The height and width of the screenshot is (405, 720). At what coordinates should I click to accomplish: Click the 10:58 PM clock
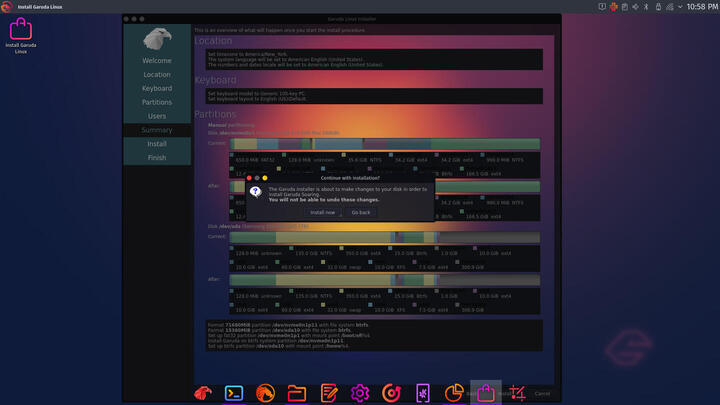tap(702, 6)
